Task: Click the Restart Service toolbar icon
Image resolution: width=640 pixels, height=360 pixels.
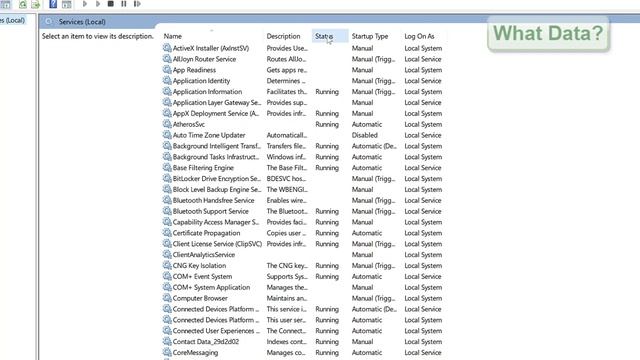Action: point(137,4)
